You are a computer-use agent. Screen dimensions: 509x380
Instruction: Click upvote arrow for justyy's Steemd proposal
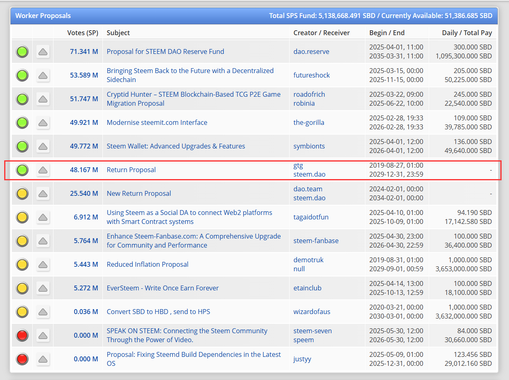pyautogui.click(x=43, y=359)
